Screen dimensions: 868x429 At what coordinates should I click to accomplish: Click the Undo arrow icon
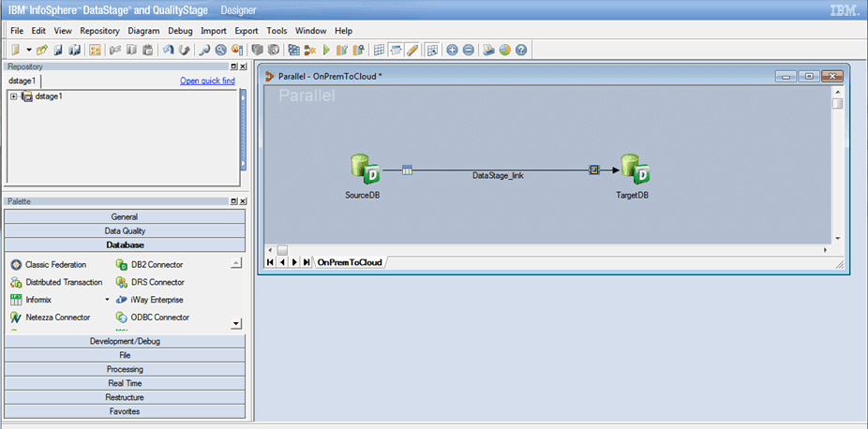[169, 51]
